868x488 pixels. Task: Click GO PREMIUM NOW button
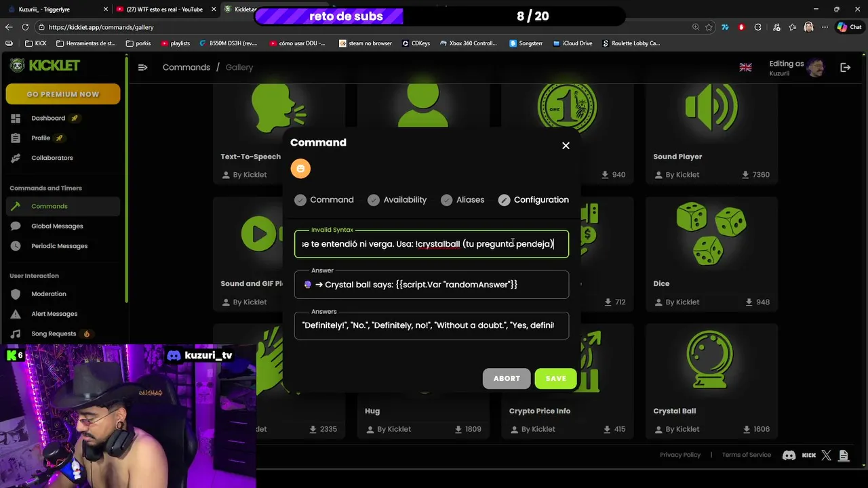[63, 94]
